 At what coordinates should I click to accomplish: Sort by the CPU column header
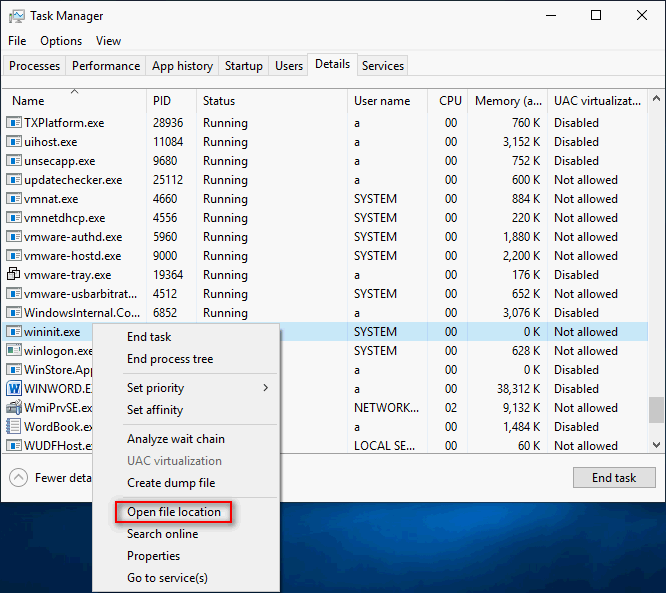click(450, 101)
